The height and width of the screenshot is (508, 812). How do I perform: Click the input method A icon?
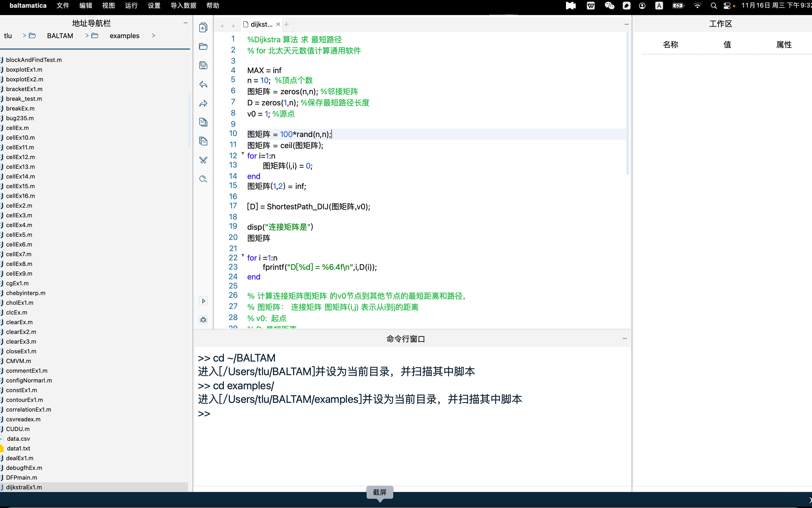[659, 5]
